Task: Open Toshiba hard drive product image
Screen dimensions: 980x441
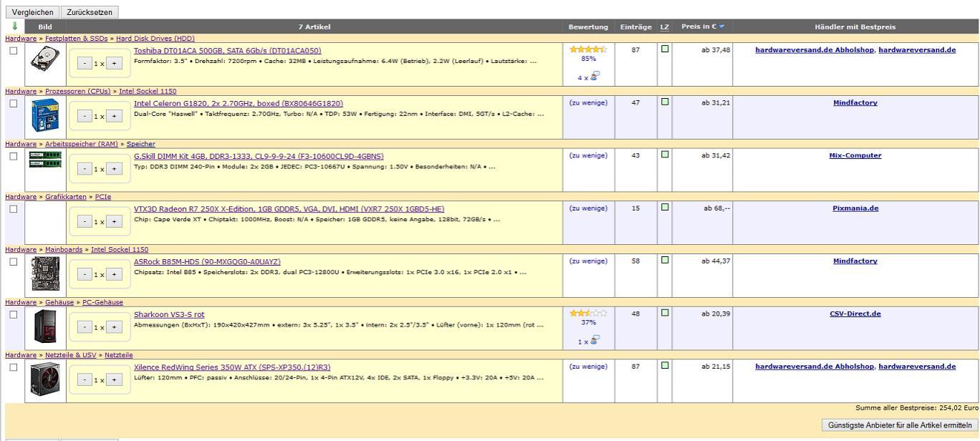Action: (45, 58)
